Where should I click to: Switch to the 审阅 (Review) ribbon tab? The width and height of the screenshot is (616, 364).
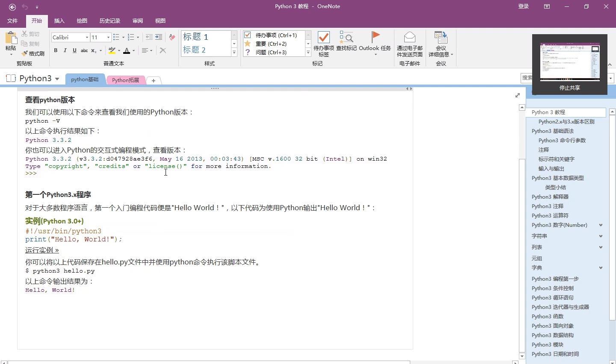138,21
